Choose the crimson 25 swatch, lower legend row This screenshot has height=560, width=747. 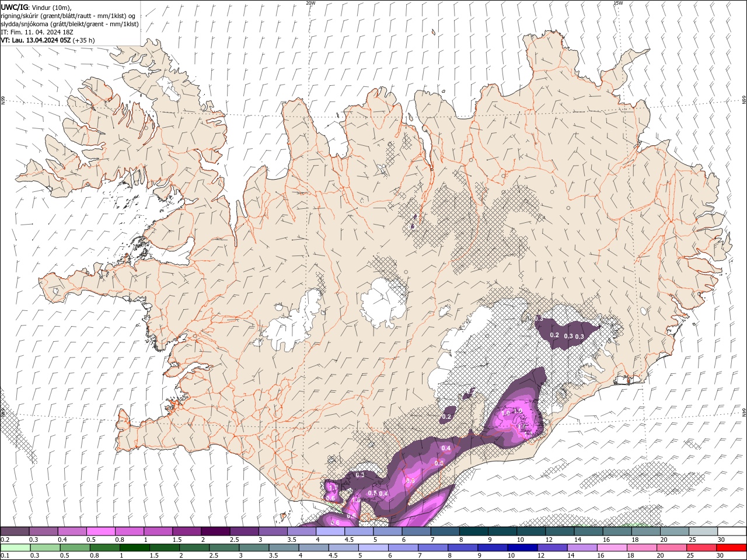point(701,548)
